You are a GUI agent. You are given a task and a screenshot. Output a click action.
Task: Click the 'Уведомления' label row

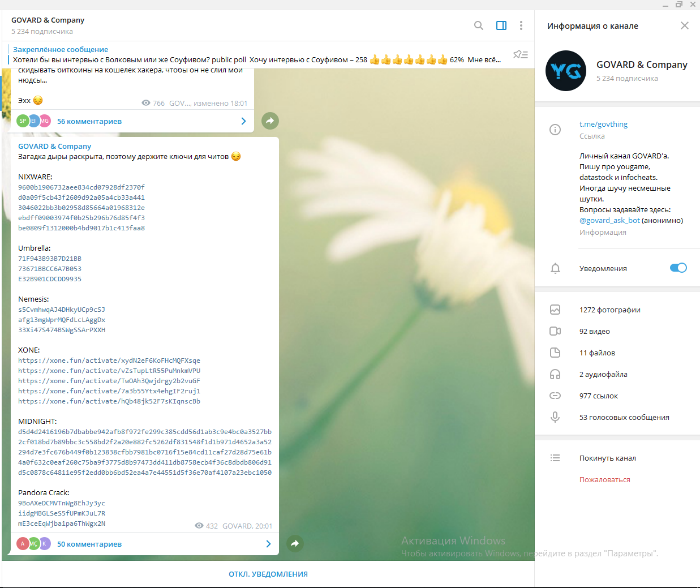coord(603,268)
